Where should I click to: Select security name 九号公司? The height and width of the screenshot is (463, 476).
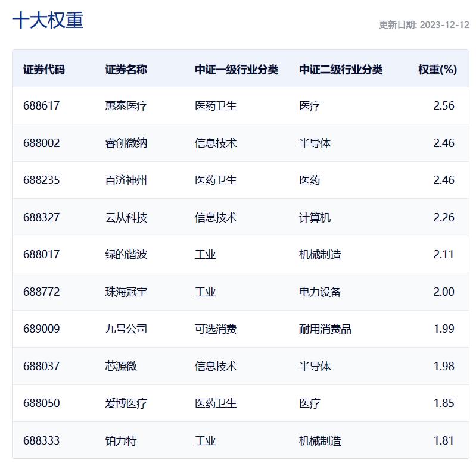click(126, 329)
